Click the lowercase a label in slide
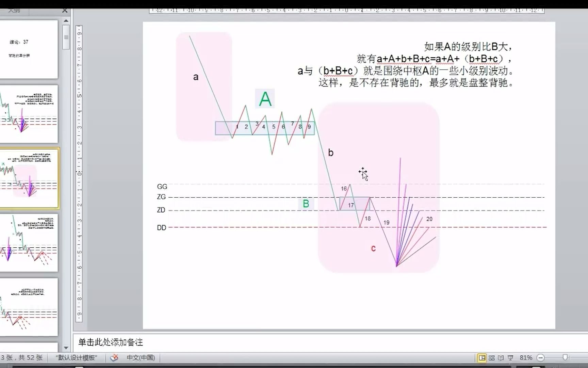 click(196, 77)
